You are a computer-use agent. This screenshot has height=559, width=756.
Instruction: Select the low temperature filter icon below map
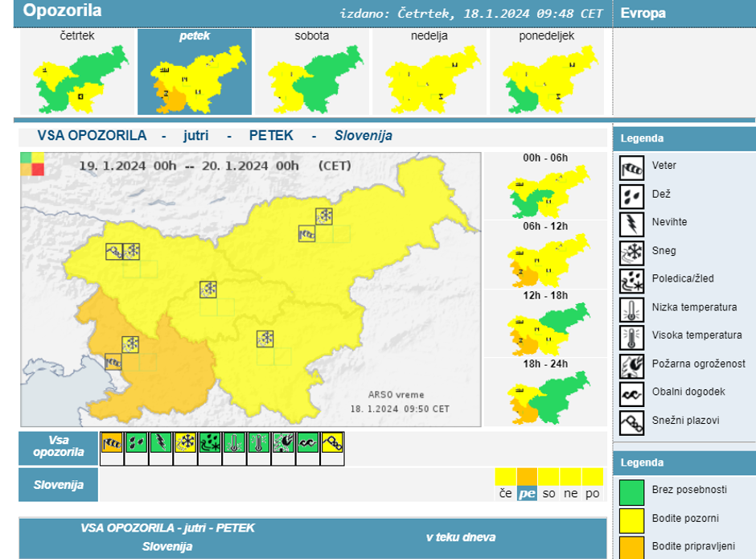(235, 442)
